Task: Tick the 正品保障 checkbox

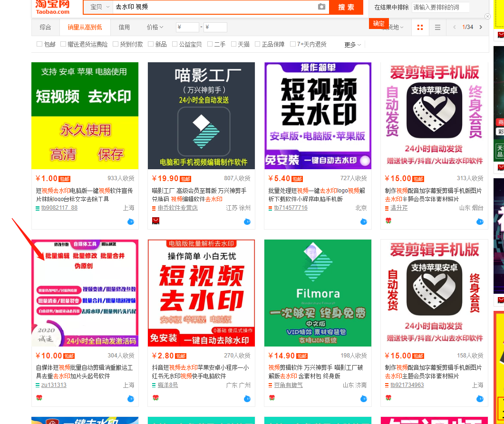Action: (x=257, y=44)
